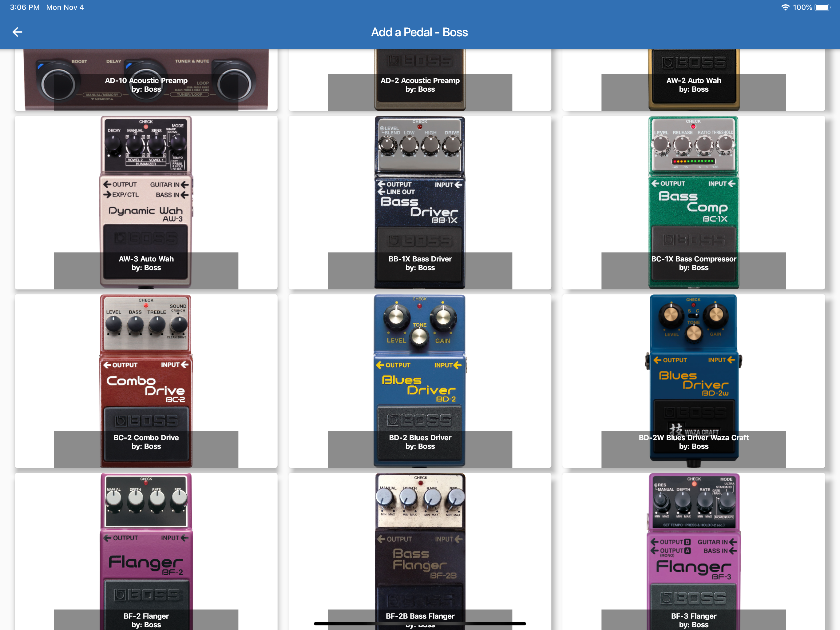Image resolution: width=840 pixels, height=630 pixels.
Task: Select the BC-1X Bass Compressor pedal
Action: pos(693,202)
